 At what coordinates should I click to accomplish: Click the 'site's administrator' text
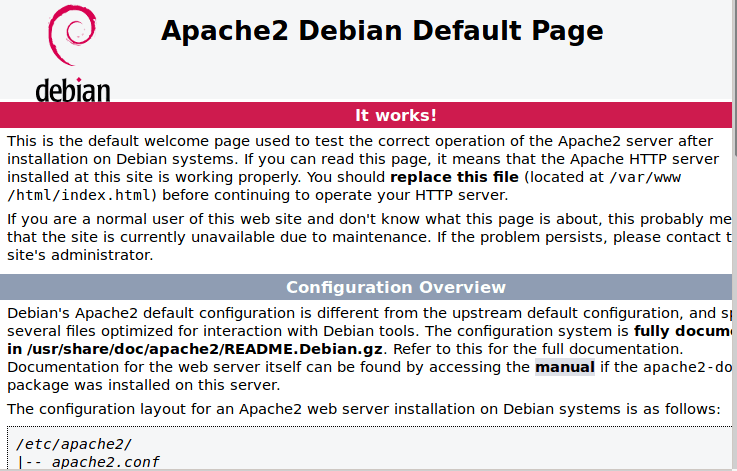pos(80,255)
